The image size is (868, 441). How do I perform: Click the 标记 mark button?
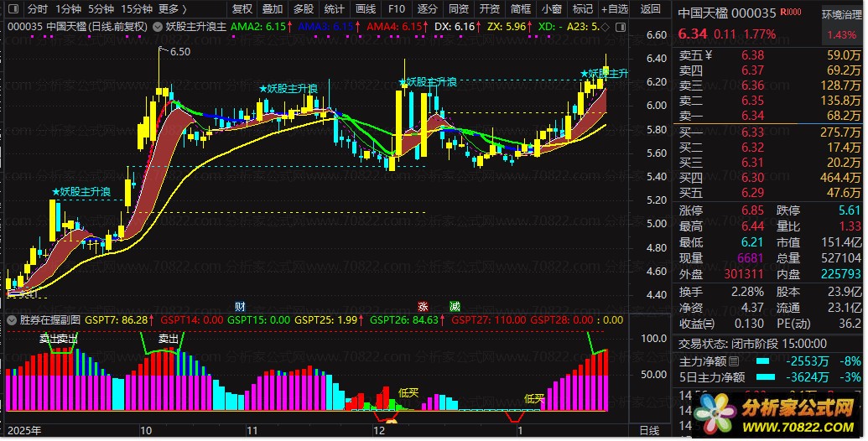click(582, 9)
